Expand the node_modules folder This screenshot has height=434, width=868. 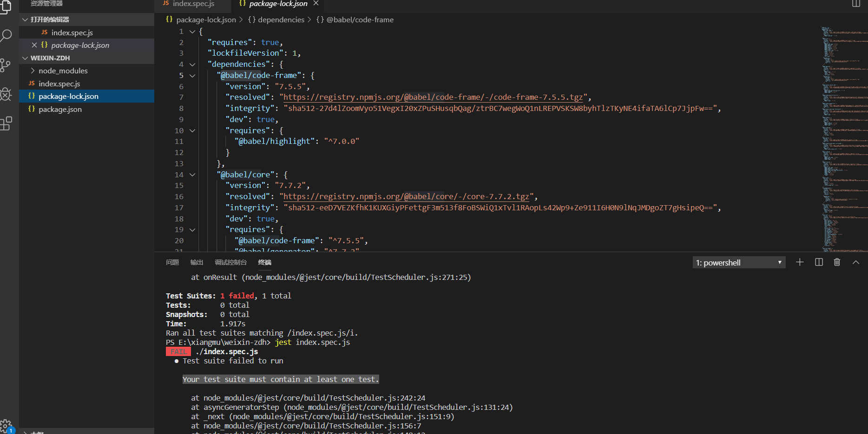tap(63, 71)
